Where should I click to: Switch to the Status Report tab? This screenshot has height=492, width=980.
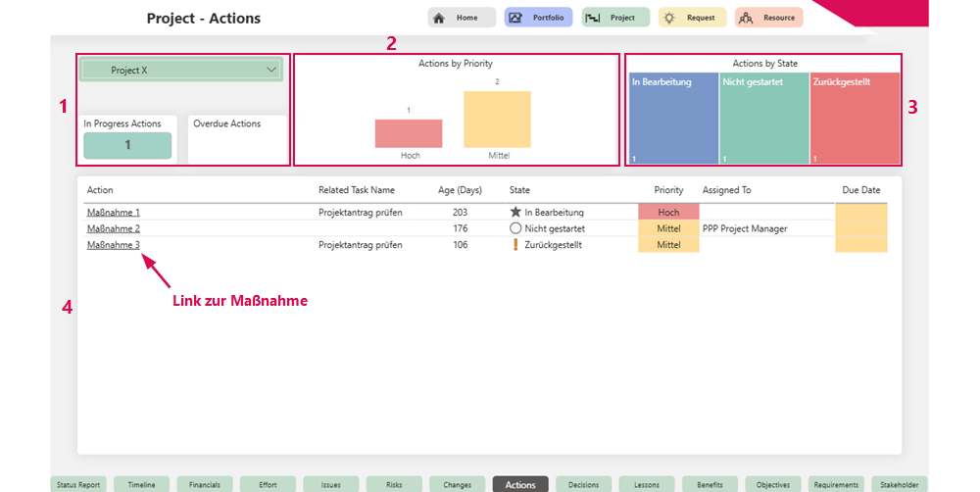(x=79, y=484)
